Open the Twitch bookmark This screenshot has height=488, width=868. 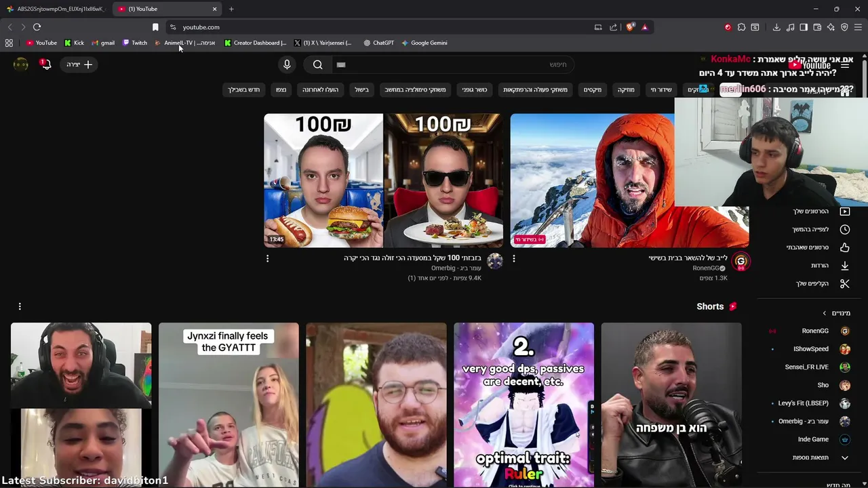(135, 43)
